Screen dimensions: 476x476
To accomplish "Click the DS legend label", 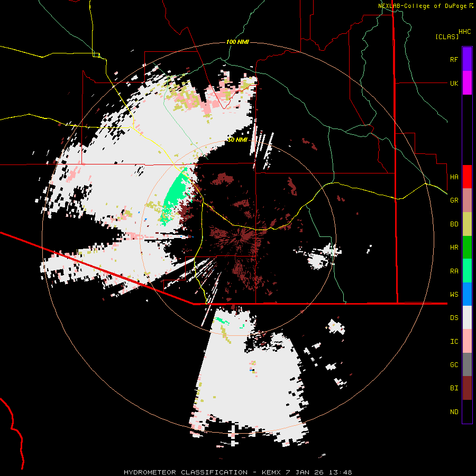I will (454, 318).
